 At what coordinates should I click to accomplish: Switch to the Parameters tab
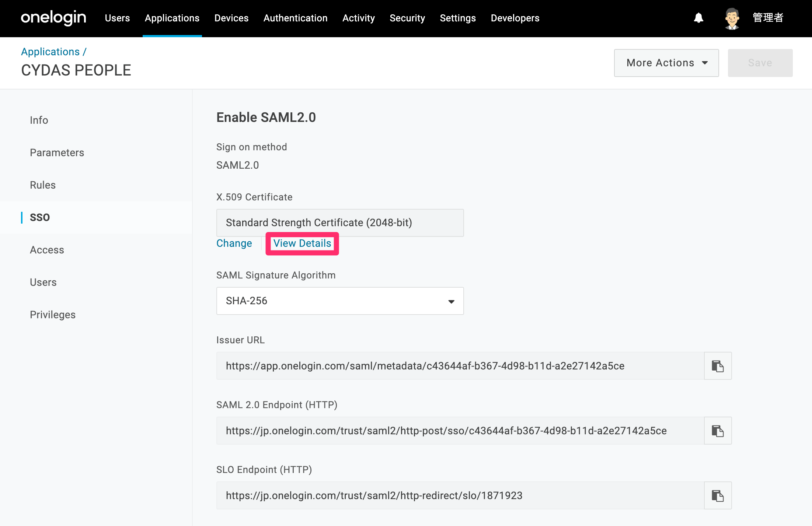point(57,152)
